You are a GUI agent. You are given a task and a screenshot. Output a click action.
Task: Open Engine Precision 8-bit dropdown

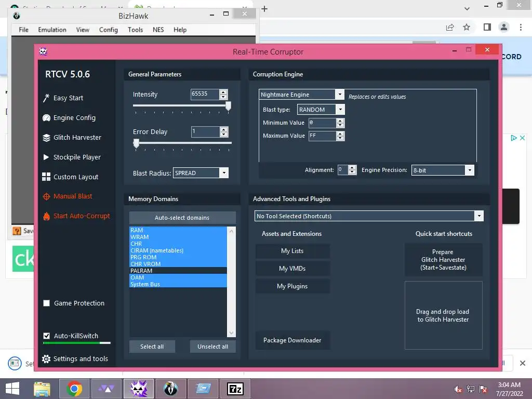(470, 170)
